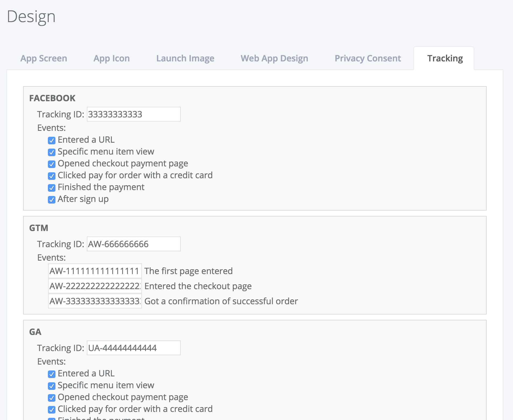Toggle Facebook 'Finished the payment' checkbox
Viewport: 513px width, 420px height.
pos(52,188)
